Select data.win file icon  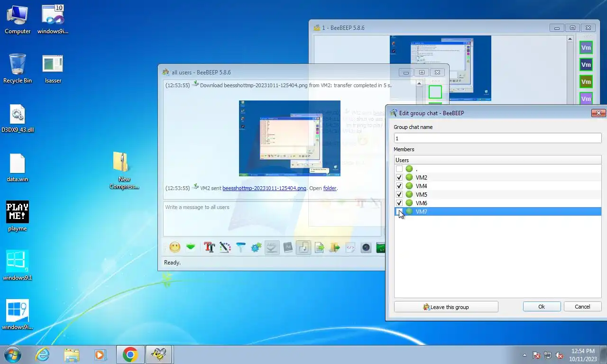18,168
